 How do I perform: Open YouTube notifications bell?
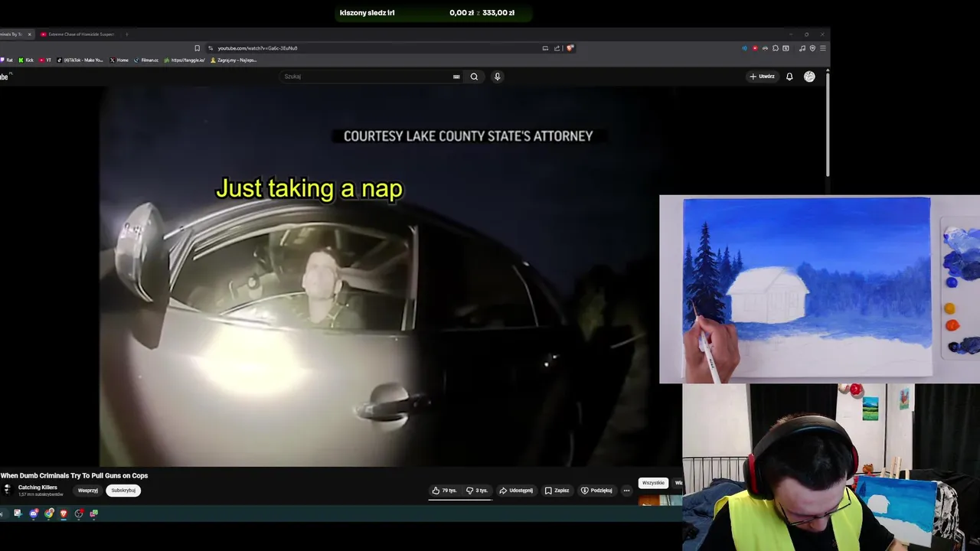(789, 77)
